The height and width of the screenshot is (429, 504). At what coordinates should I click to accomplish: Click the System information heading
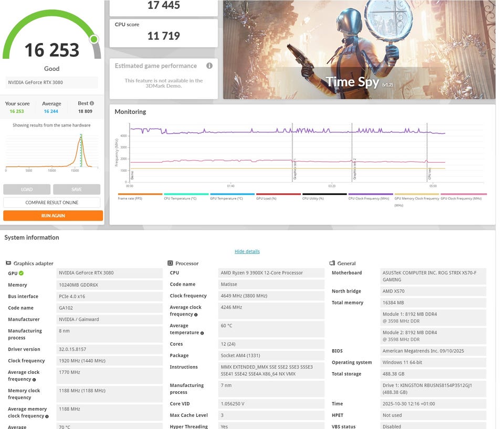31,237
